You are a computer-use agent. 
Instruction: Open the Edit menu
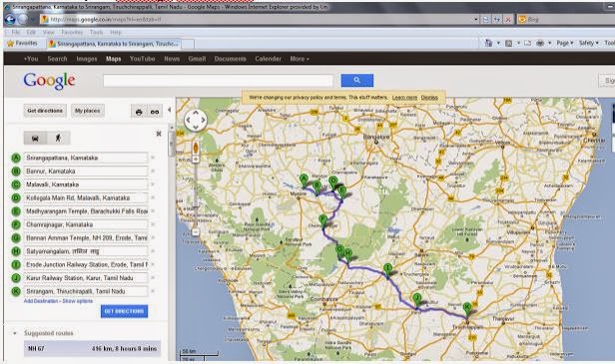pyautogui.click(x=31, y=32)
